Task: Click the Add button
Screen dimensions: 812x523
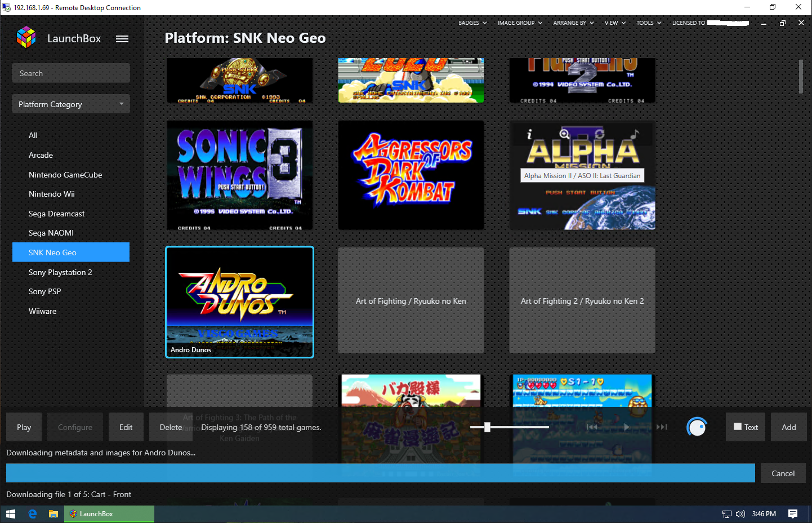Action: point(789,427)
